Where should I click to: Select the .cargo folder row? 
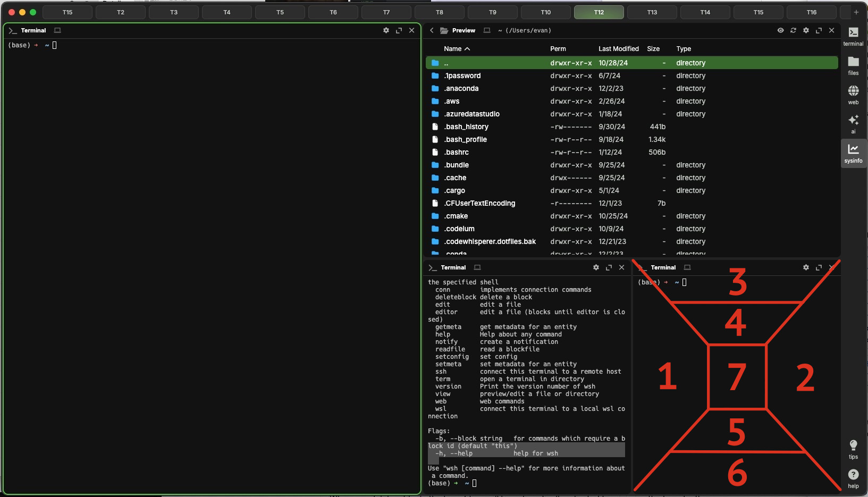[x=632, y=190]
